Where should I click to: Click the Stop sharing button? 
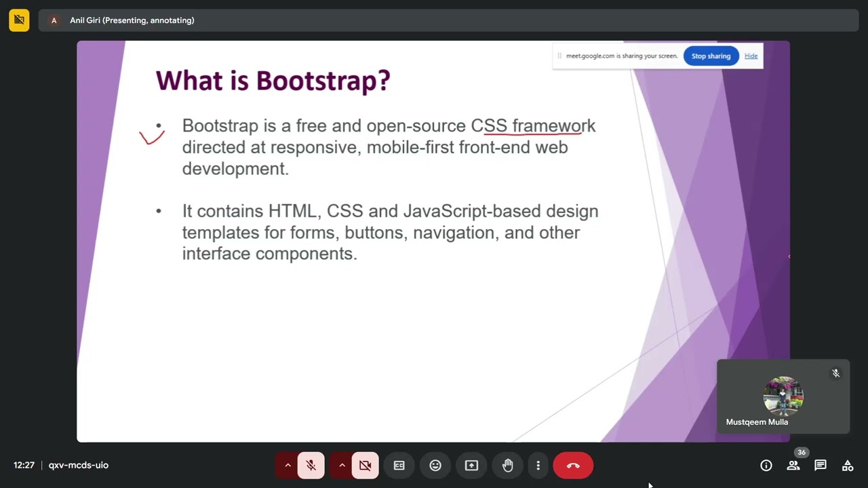(711, 56)
